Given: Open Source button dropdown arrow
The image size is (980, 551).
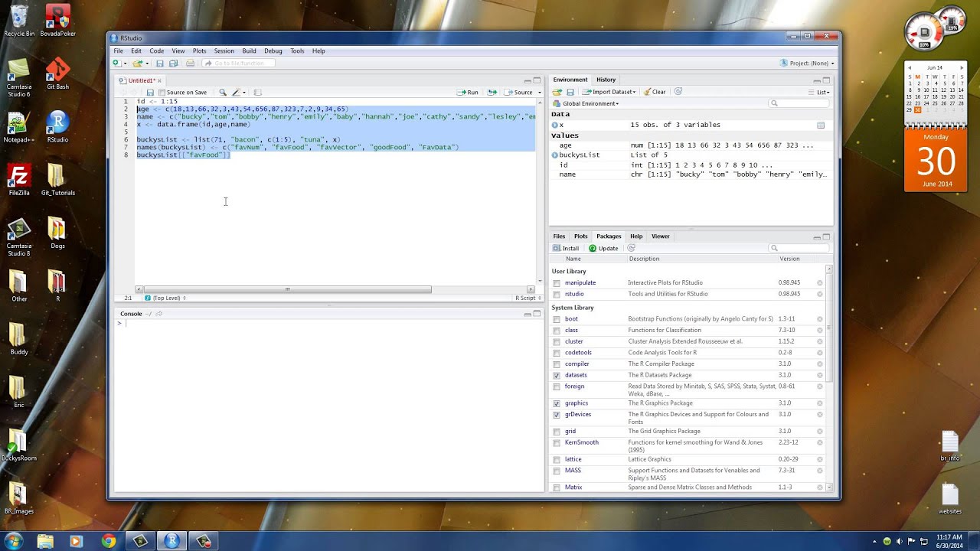Looking at the screenshot, I should pyautogui.click(x=539, y=92).
